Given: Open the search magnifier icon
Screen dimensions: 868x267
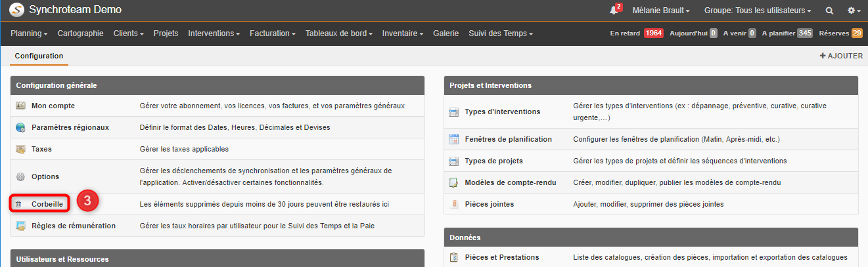Looking at the screenshot, I should click(829, 10).
